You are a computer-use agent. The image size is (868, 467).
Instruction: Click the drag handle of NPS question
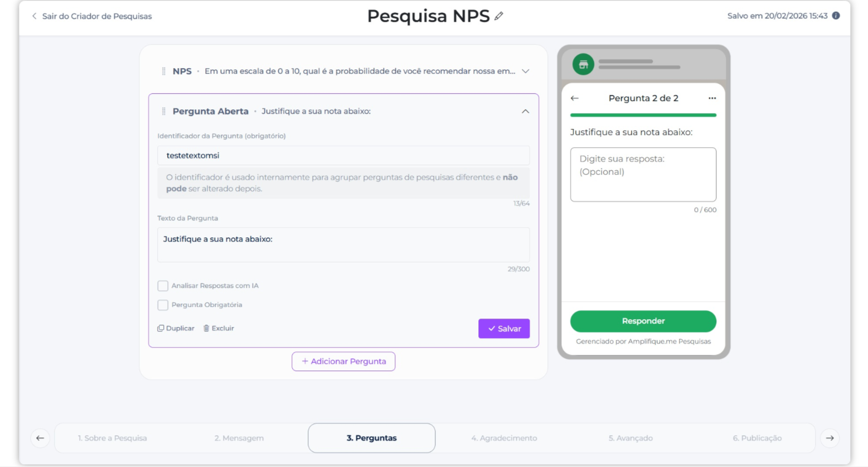point(163,71)
